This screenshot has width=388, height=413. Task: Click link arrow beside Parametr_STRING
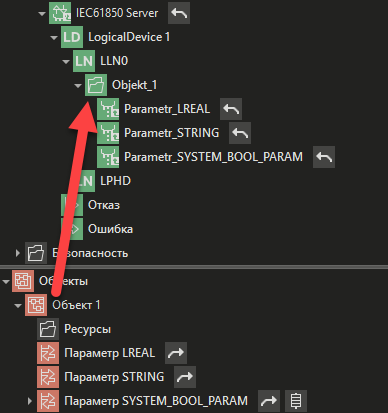[x=240, y=133]
